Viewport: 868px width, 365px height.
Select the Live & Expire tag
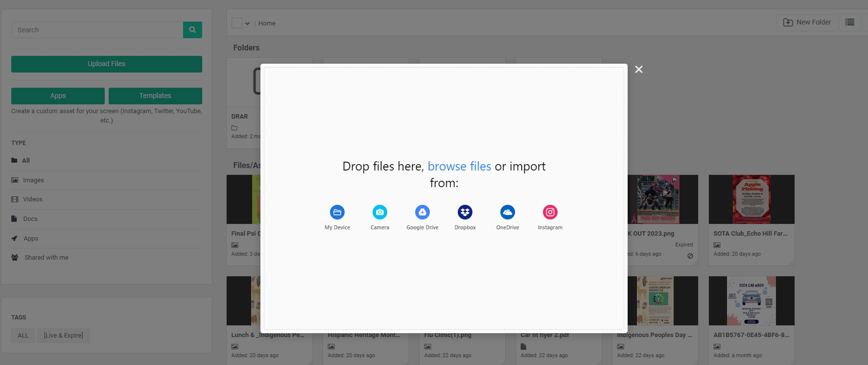pos(64,336)
